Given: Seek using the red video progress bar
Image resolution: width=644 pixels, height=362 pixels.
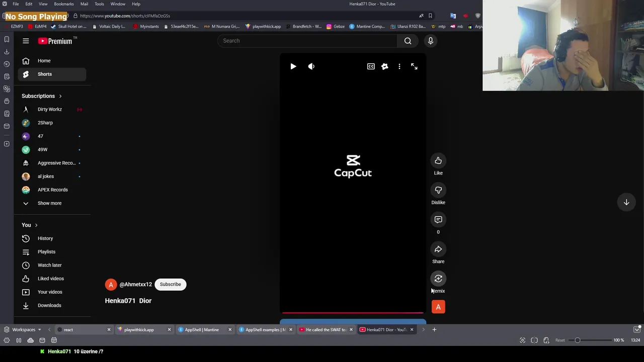Looking at the screenshot, I should tap(352, 313).
